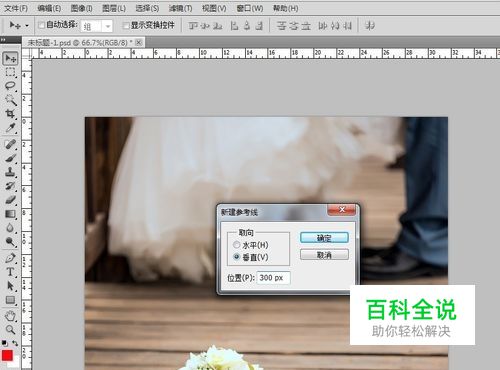This screenshot has height=370, width=500.
Task: Open the 编辑(E) menu
Action: click(x=49, y=8)
